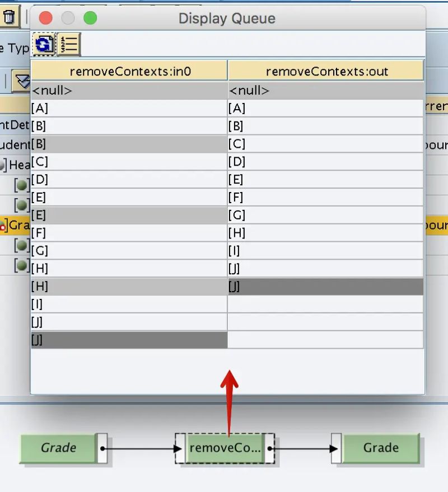Select the Grade source box in the mapping
448x492 pixels.
point(59,448)
